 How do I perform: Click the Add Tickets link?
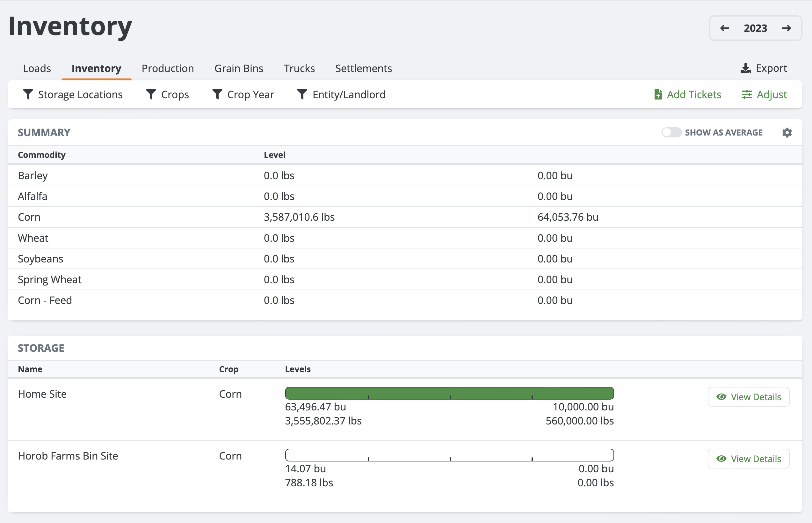(693, 94)
